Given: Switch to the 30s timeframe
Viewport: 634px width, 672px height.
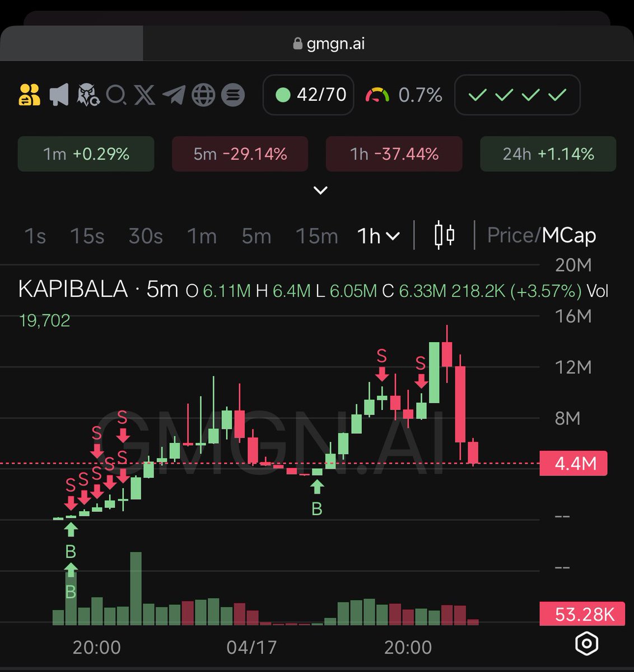Looking at the screenshot, I should pos(146,236).
